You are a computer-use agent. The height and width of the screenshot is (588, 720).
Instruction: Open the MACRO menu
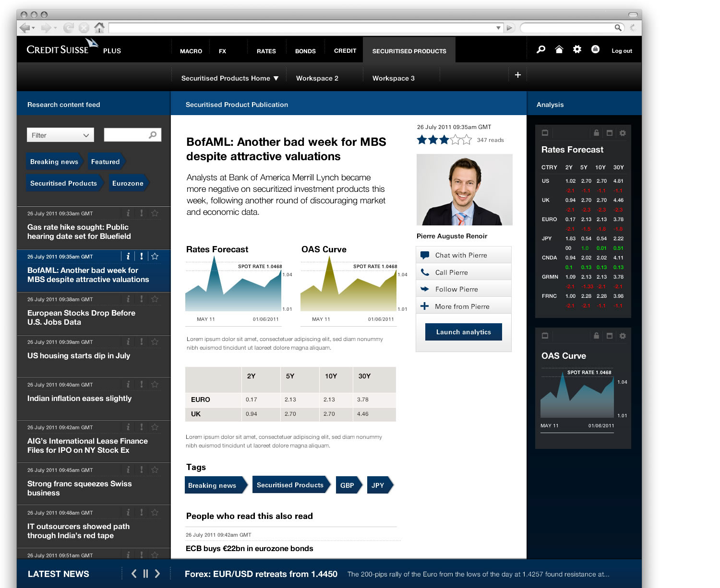[191, 51]
